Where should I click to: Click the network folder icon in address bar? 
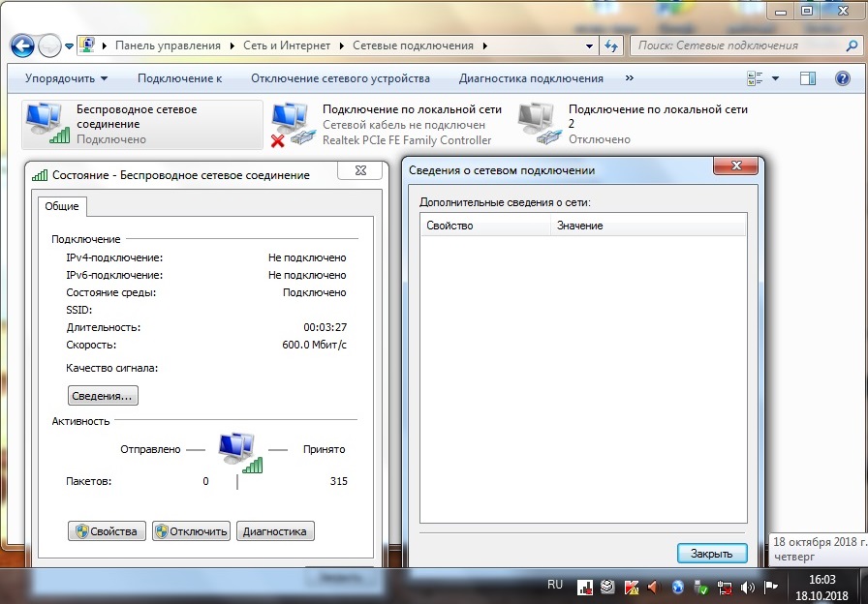tap(87, 45)
